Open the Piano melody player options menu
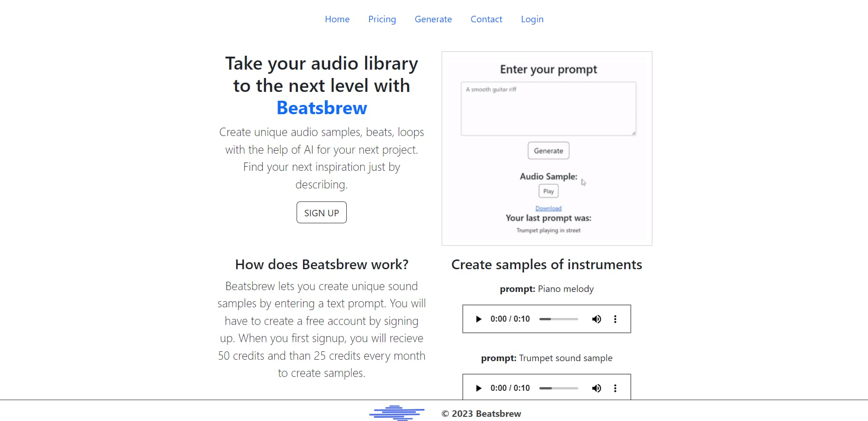The height and width of the screenshot is (421, 868). 615,319
